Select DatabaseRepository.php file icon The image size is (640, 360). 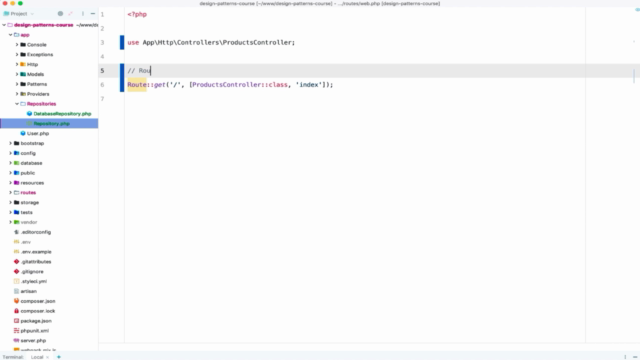pos(29,113)
